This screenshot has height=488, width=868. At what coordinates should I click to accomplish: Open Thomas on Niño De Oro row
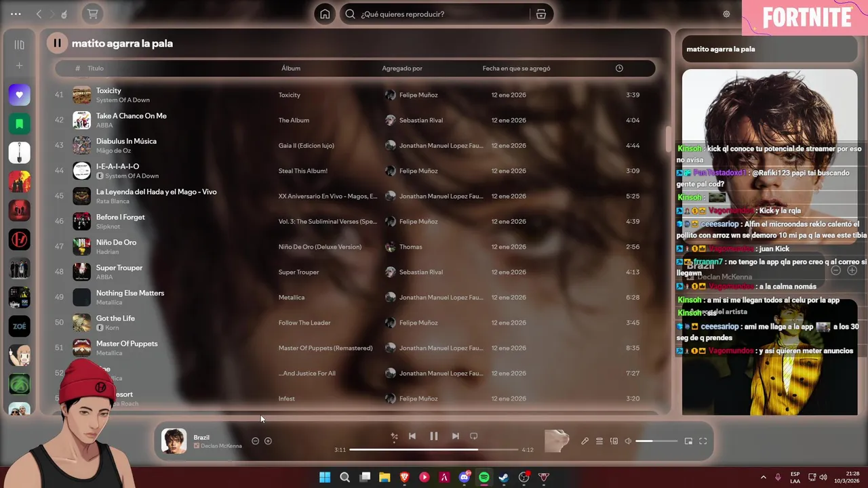point(411,247)
